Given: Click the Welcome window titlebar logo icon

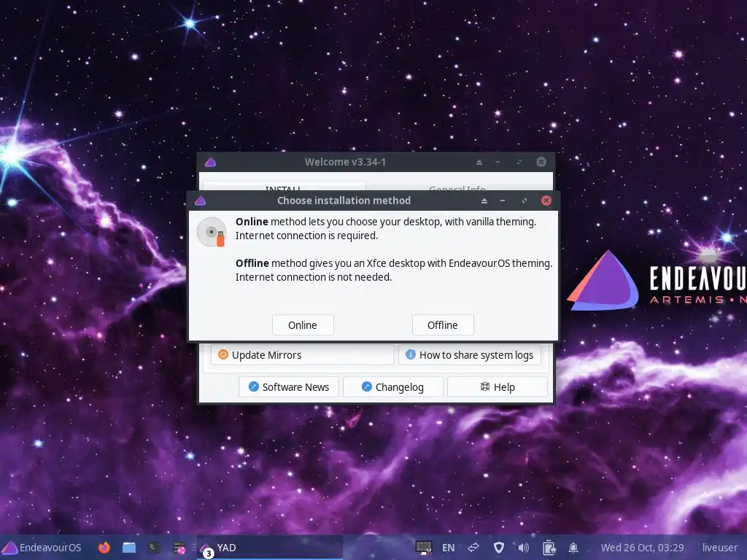Looking at the screenshot, I should point(211,162).
